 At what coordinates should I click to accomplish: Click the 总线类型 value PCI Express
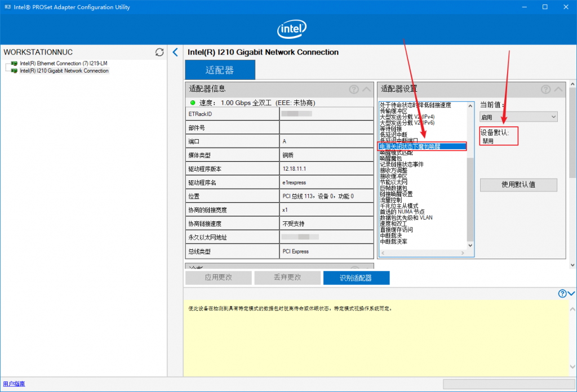tap(295, 252)
